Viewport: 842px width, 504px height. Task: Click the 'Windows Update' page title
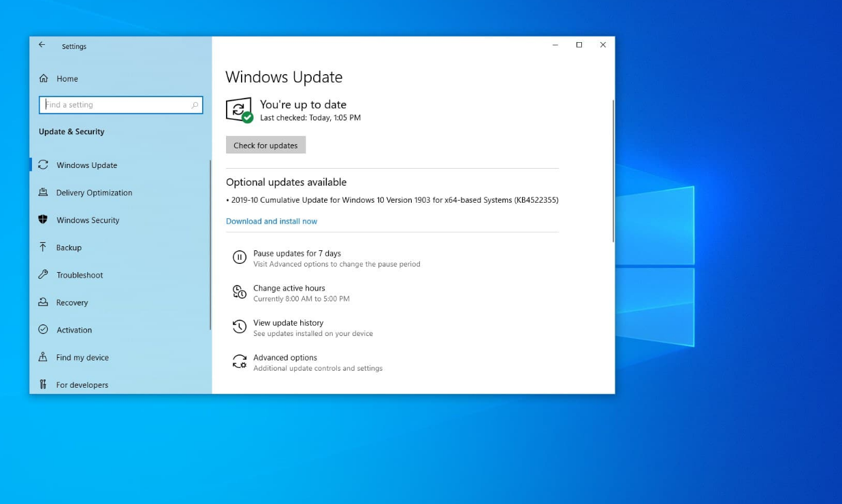tap(284, 77)
